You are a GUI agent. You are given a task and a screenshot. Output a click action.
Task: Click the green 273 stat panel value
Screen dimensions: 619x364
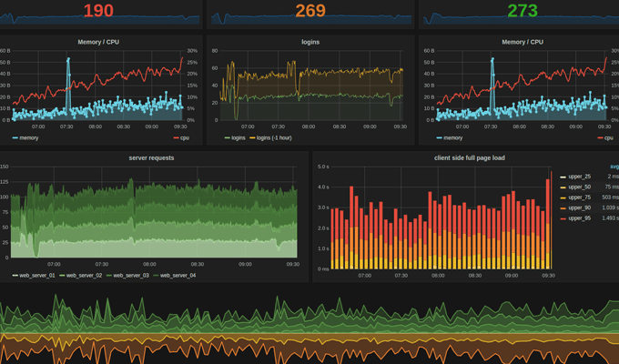[522, 11]
